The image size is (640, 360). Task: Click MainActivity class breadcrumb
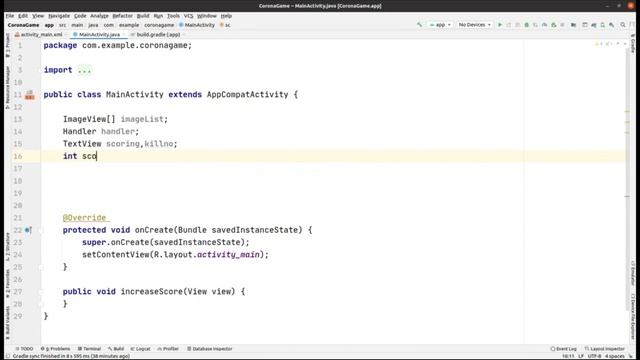[197, 25]
